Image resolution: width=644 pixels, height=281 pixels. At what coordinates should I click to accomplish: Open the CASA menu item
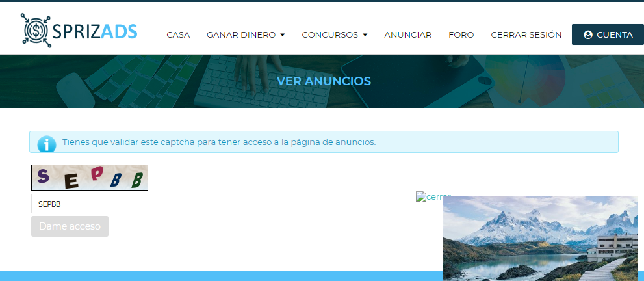coord(178,35)
